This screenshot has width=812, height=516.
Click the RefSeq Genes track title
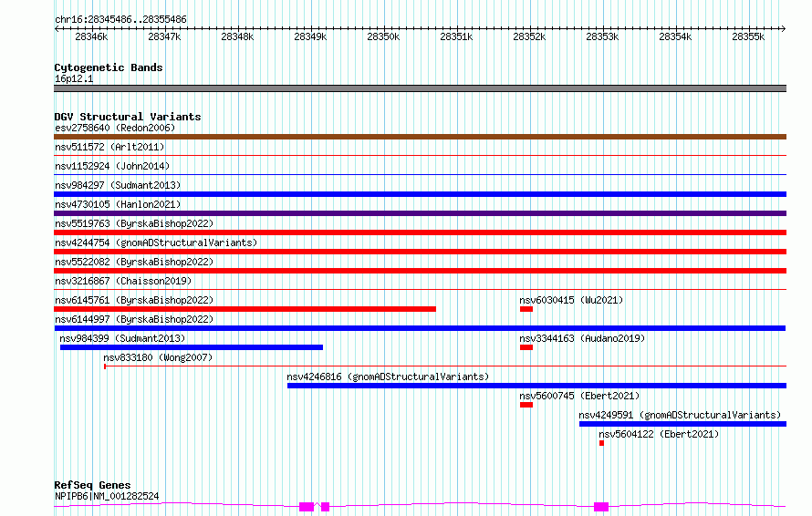tap(92, 485)
